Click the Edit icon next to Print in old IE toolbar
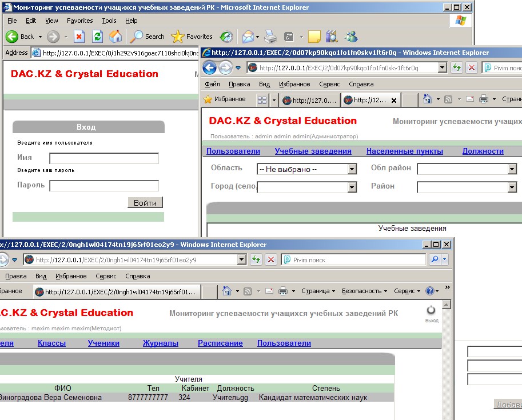522x420 pixels. [x=289, y=37]
